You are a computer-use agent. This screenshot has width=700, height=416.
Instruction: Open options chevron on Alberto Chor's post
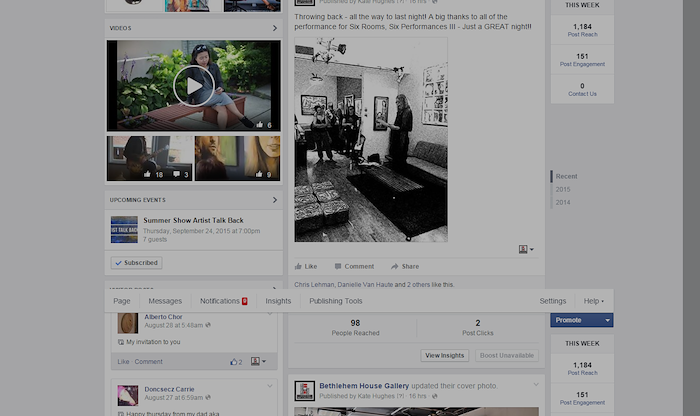270,314
